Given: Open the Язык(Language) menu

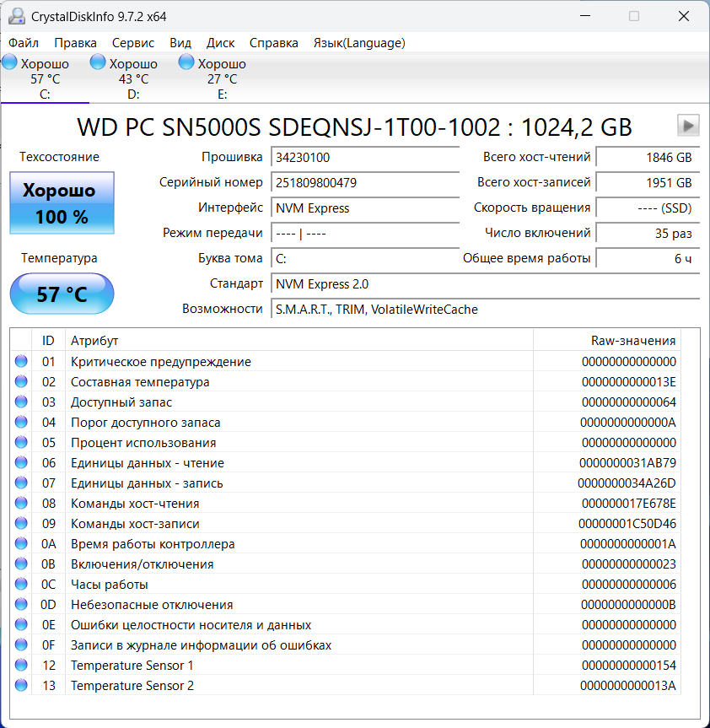Looking at the screenshot, I should [359, 43].
